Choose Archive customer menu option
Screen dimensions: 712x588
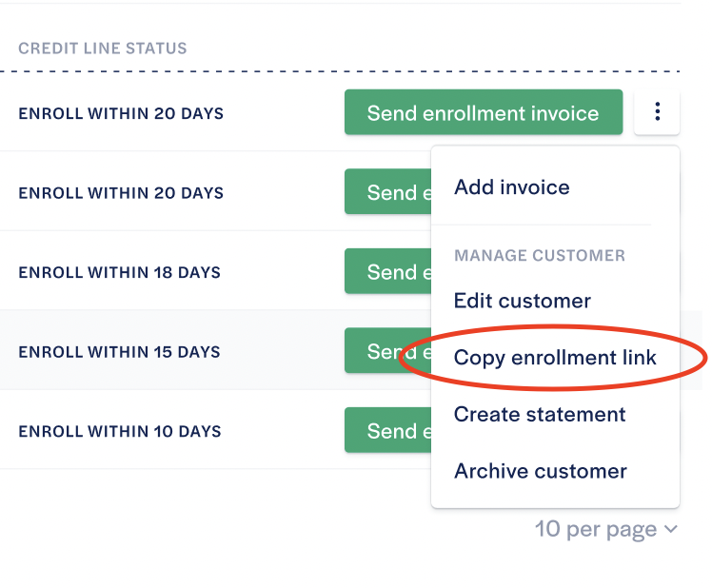541,471
